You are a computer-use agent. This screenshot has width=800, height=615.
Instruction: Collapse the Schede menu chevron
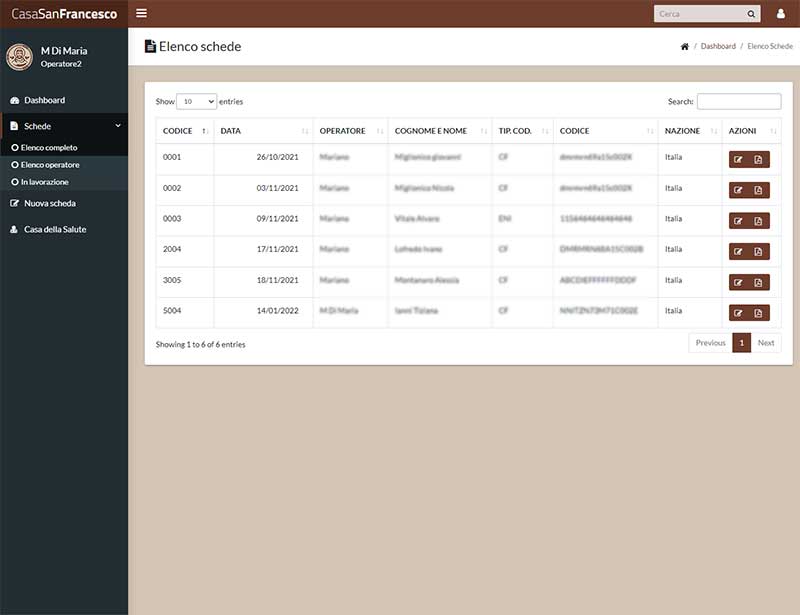coord(118,126)
